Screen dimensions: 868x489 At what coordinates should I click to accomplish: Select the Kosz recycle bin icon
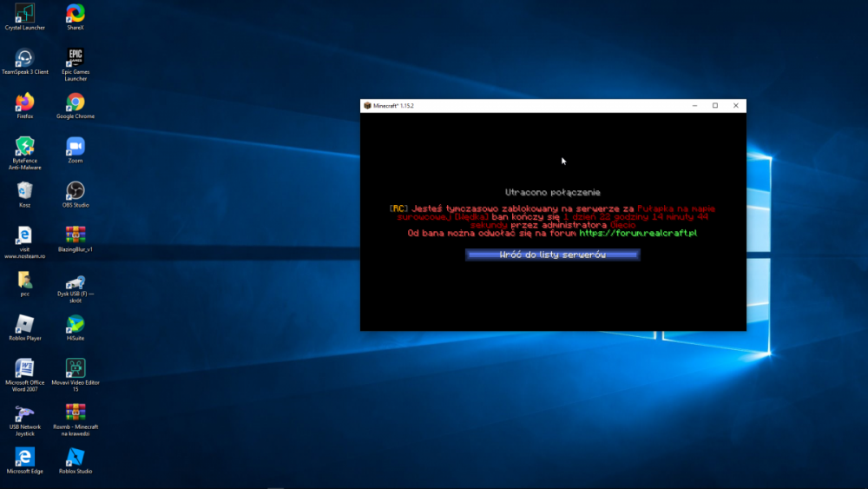[25, 190]
